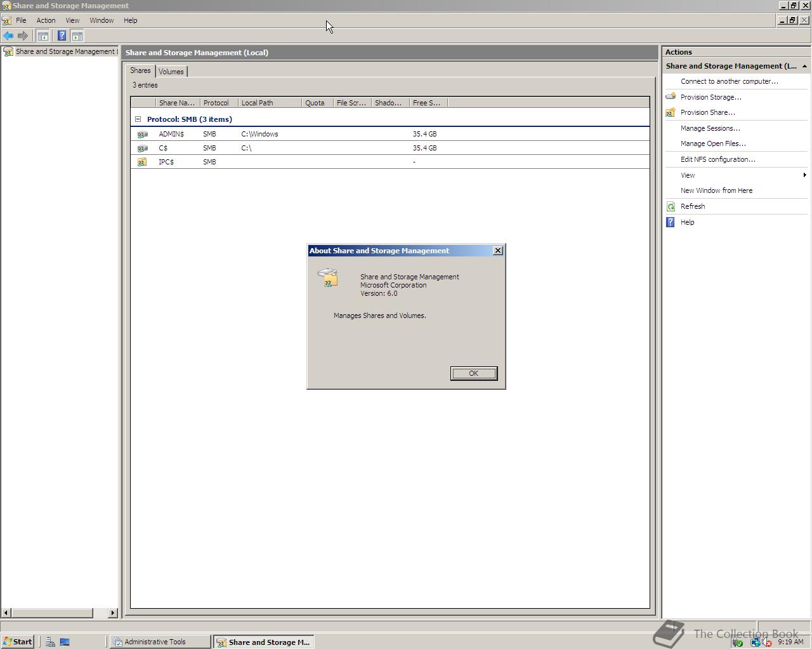Click the Quota column header
812x650 pixels.
pyautogui.click(x=317, y=103)
